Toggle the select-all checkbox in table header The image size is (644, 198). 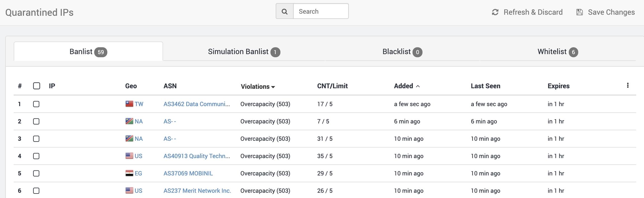[x=37, y=86]
